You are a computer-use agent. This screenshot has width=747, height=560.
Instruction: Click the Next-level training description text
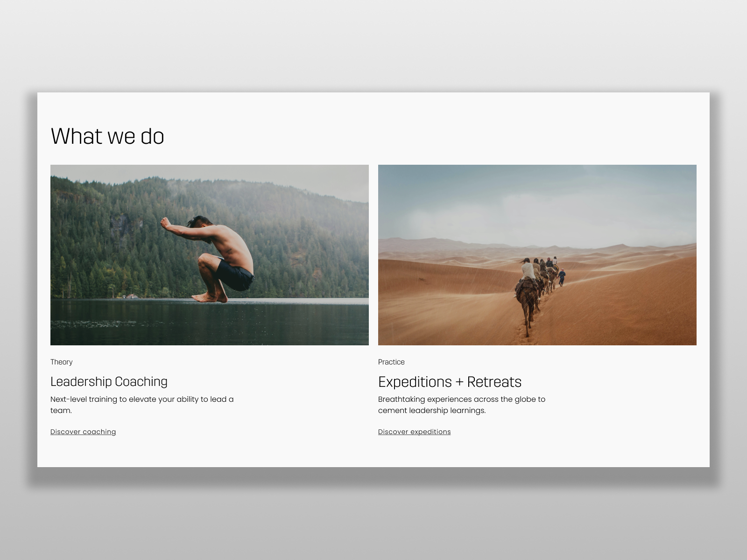pos(142,405)
